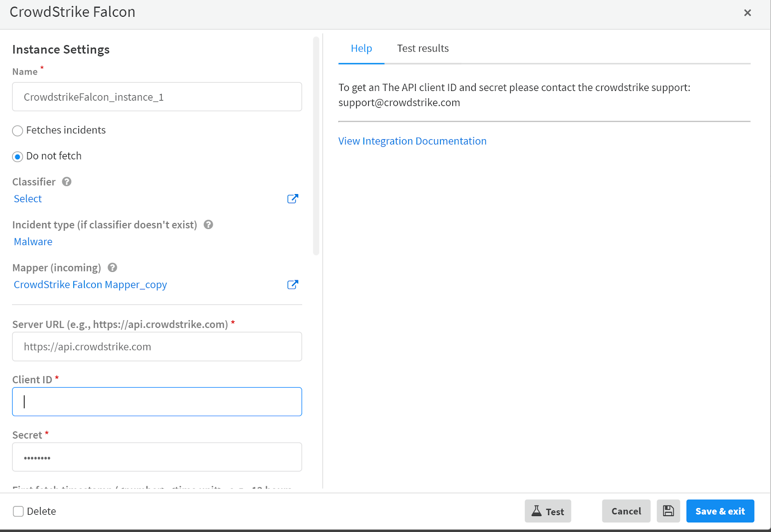Click the settings panel vertical scrollbar
771x532 pixels.
click(x=316, y=144)
